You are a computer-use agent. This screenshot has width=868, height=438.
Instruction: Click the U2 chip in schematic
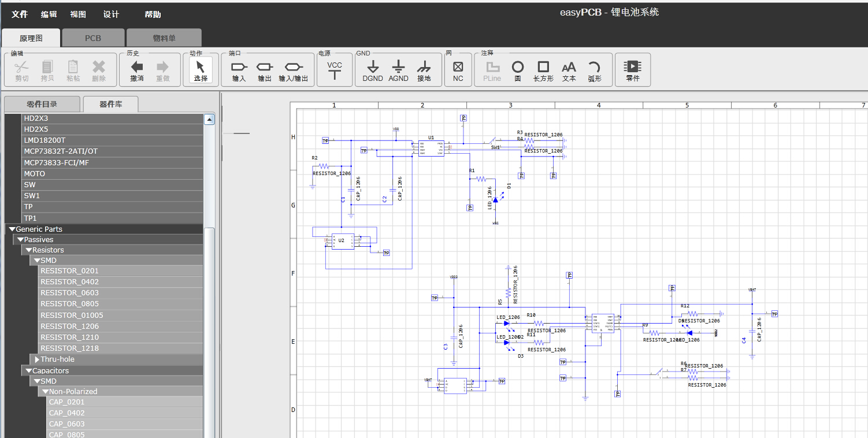[343, 241]
